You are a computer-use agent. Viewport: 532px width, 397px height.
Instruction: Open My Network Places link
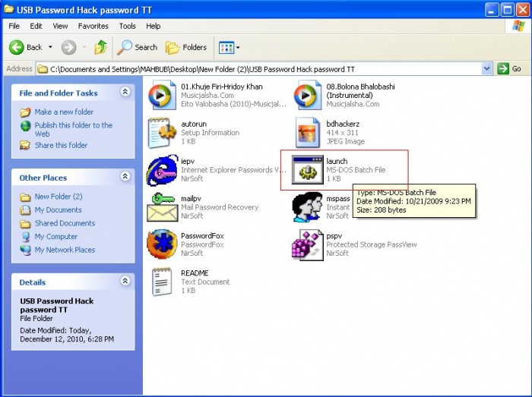(65, 250)
